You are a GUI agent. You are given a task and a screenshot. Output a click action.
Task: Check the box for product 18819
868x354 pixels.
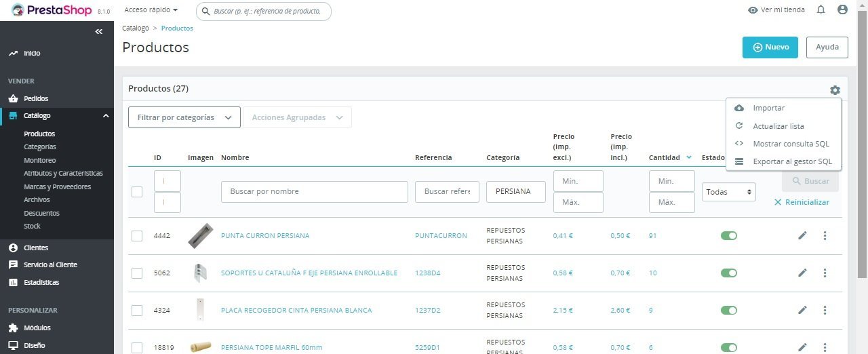tap(137, 347)
